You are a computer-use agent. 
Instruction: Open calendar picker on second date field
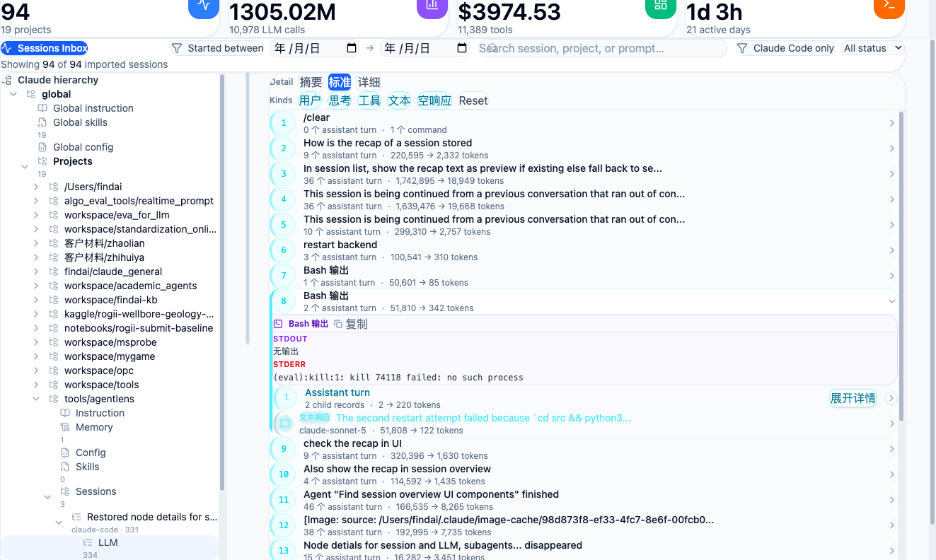click(462, 48)
